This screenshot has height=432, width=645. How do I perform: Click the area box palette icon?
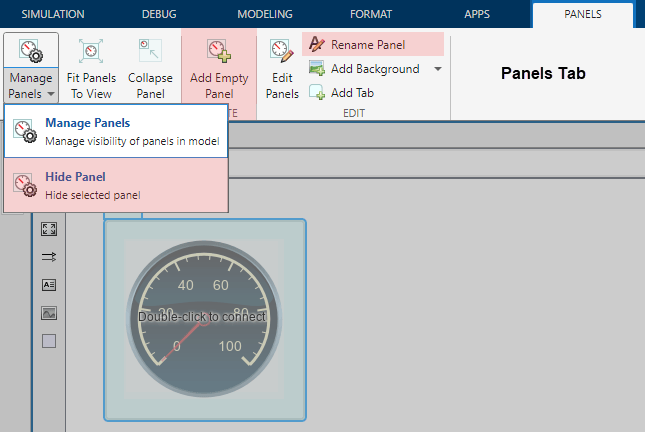[x=49, y=341]
